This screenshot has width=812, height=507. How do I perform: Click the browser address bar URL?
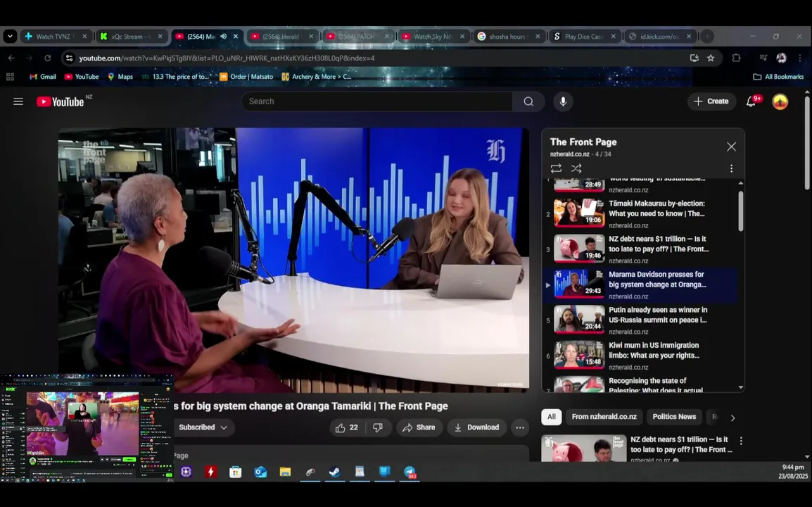click(x=227, y=58)
